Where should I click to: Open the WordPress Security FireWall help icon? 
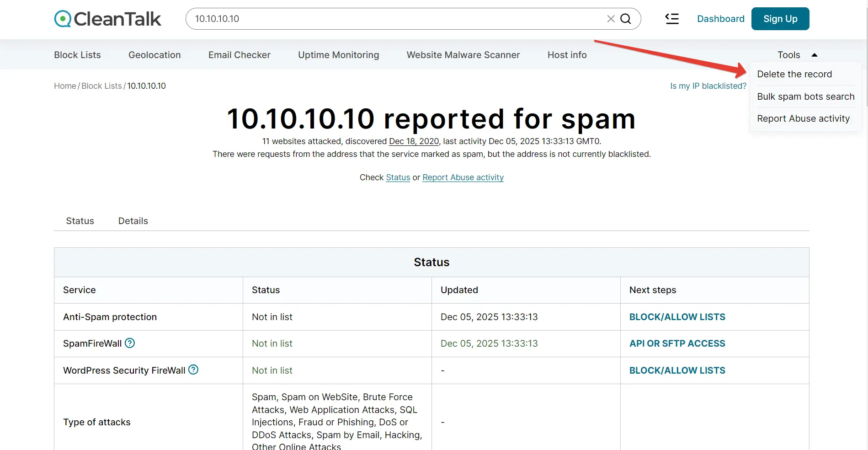pos(193,370)
